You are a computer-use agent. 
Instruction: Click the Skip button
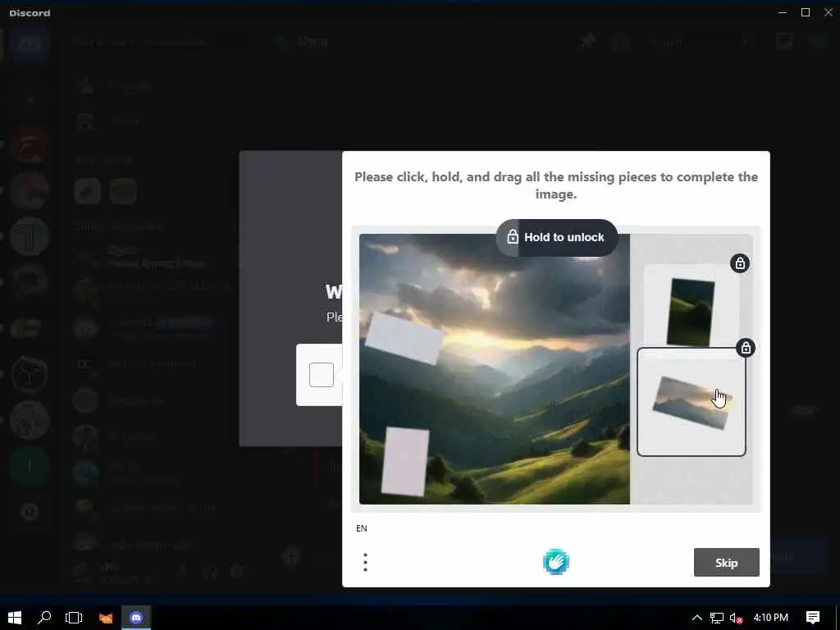[727, 563]
